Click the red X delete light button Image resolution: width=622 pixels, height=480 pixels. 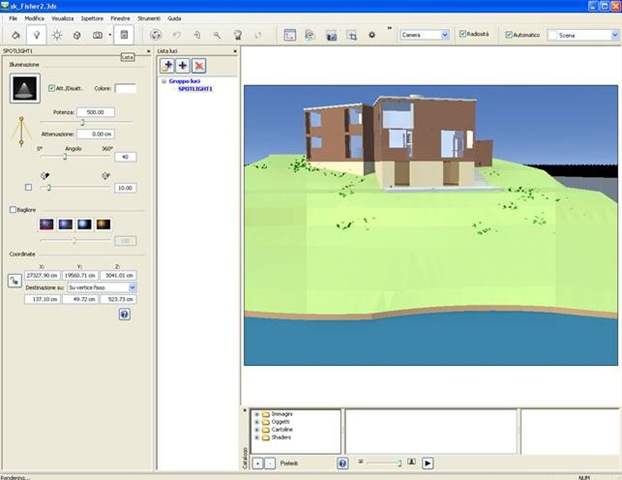click(200, 65)
